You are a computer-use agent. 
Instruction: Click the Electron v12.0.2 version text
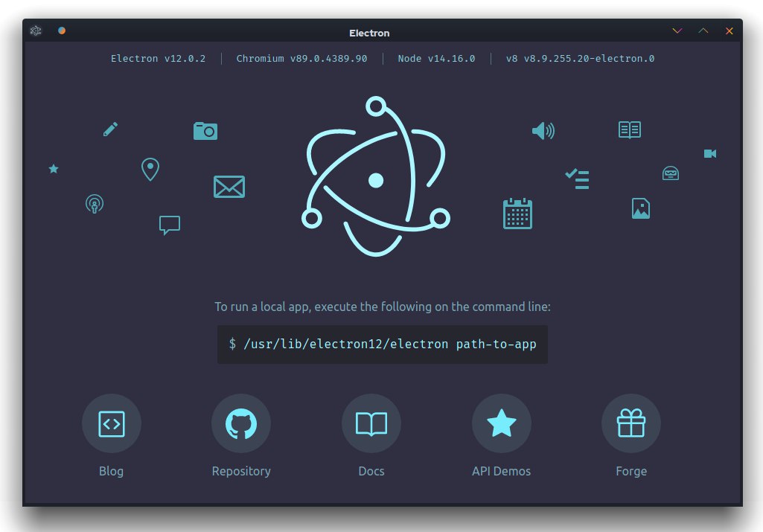pyautogui.click(x=158, y=58)
